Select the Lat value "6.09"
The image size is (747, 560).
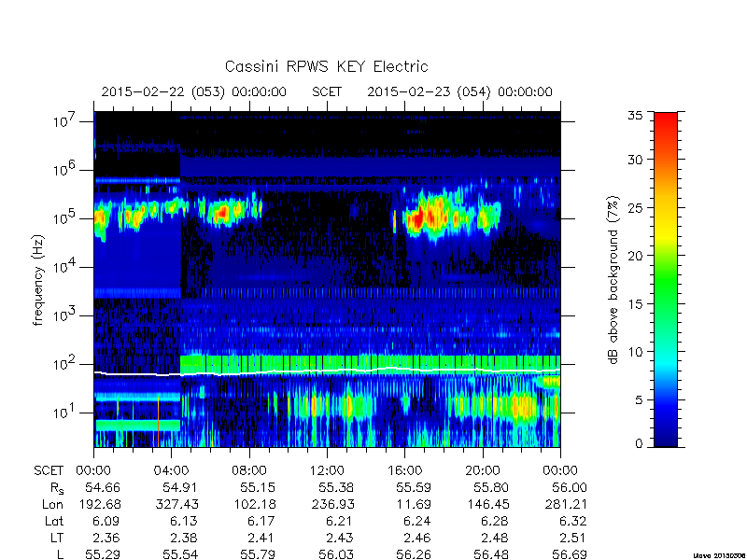tap(106, 521)
